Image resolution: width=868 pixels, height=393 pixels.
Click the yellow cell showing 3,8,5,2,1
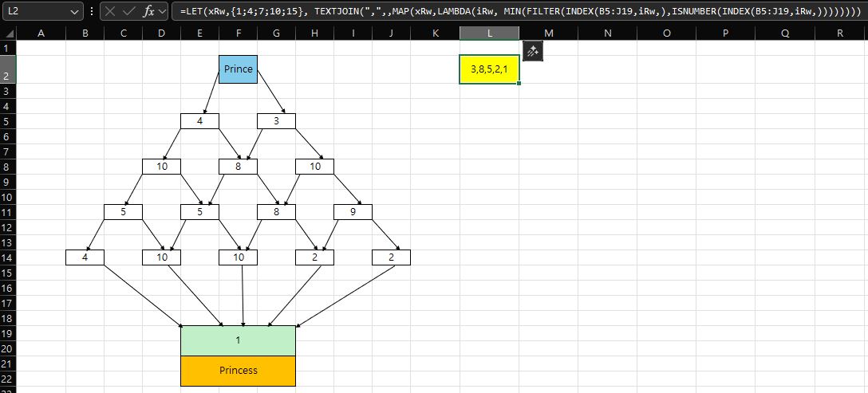pos(489,69)
